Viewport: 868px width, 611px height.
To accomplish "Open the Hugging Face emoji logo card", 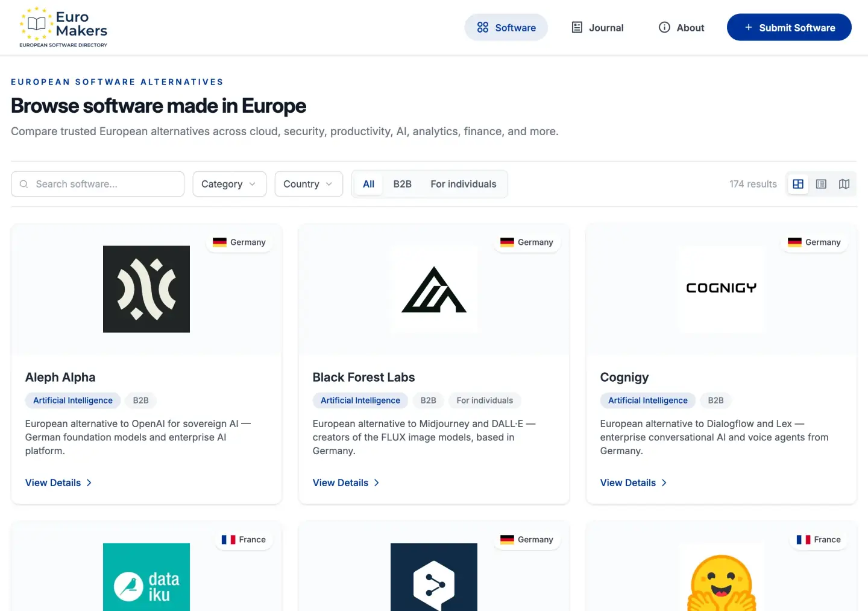I will pos(722,577).
